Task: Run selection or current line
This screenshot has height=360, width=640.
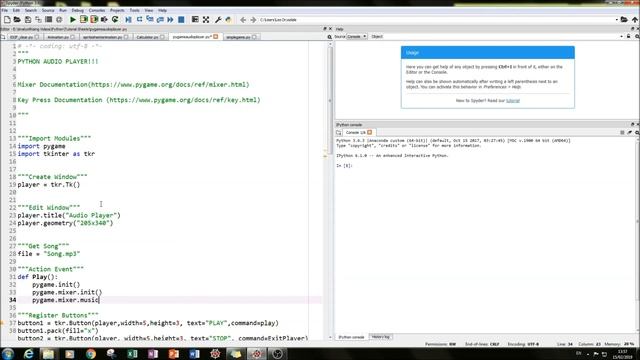Action: pos(104,20)
